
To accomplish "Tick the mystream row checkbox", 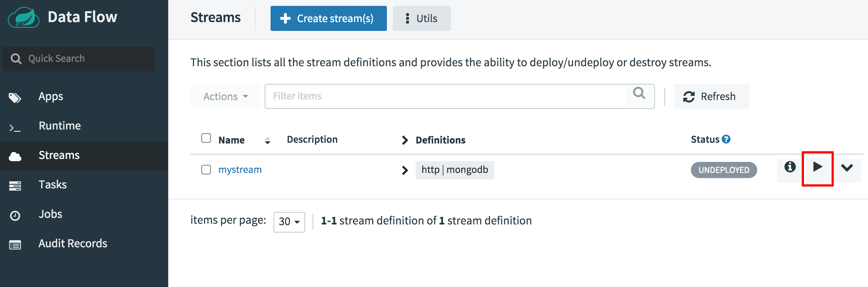I will pos(206,170).
